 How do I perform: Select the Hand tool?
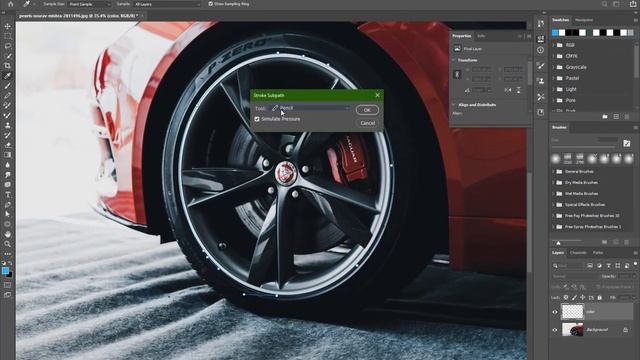tap(7, 234)
